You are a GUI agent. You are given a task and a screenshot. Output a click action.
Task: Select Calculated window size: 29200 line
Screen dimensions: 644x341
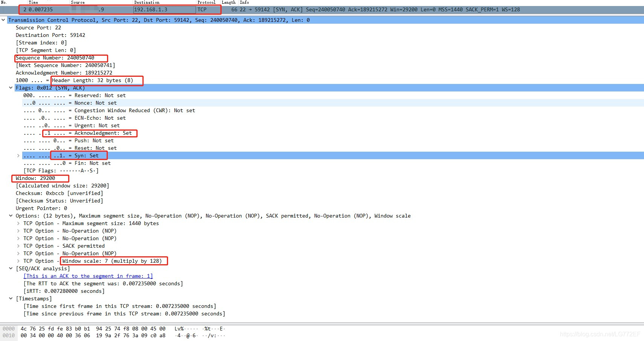pos(63,186)
